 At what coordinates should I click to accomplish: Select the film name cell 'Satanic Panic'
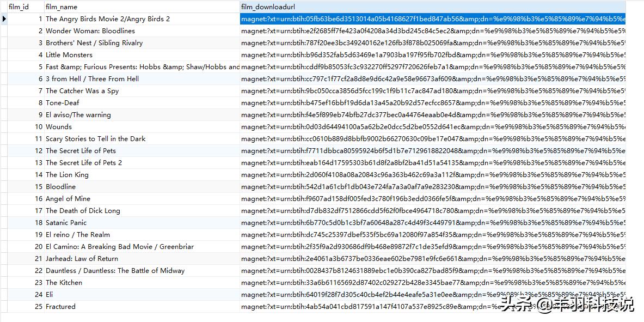pos(66,223)
